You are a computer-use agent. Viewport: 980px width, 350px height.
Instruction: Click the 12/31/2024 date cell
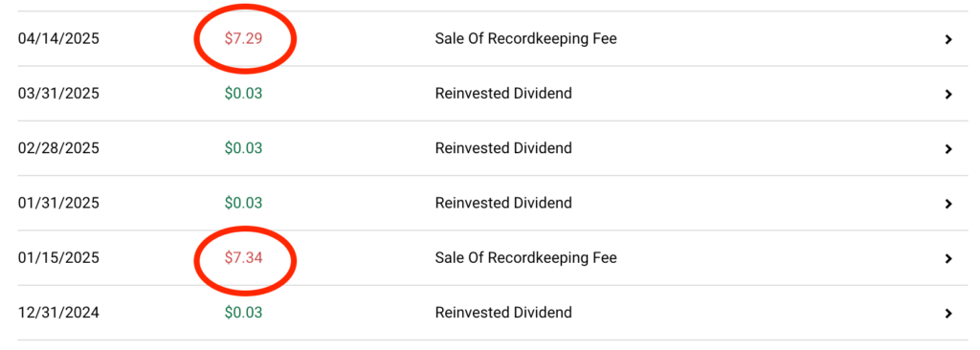(58, 313)
